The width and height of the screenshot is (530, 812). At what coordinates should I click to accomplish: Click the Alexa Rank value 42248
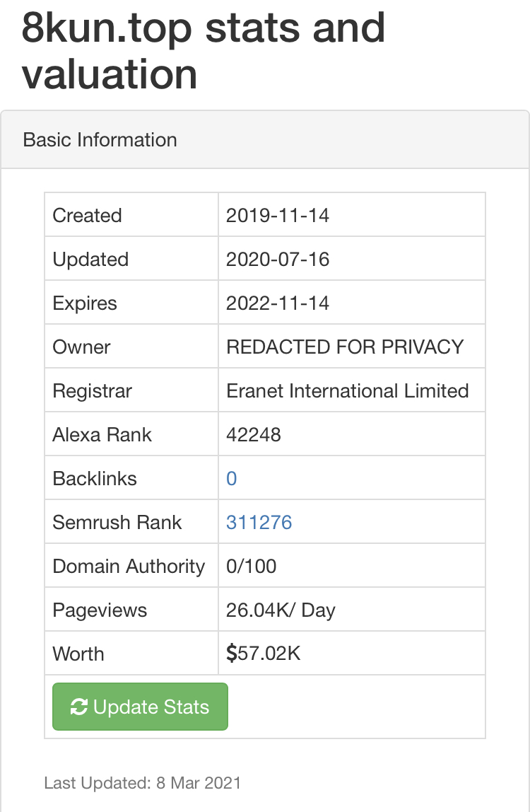point(254,435)
